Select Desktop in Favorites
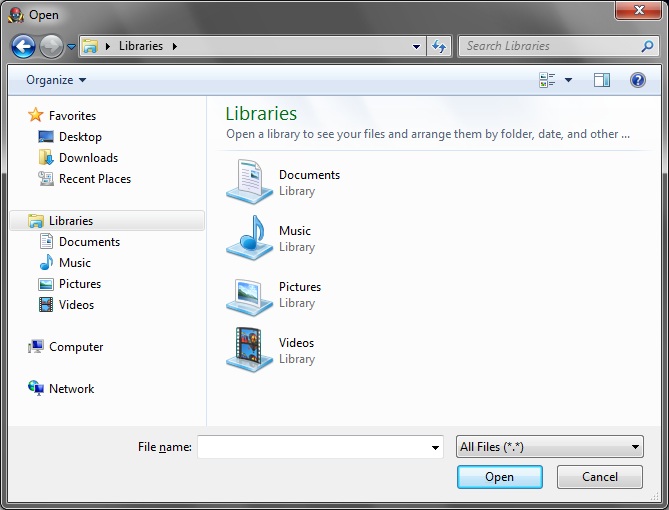669x510 pixels. point(80,137)
